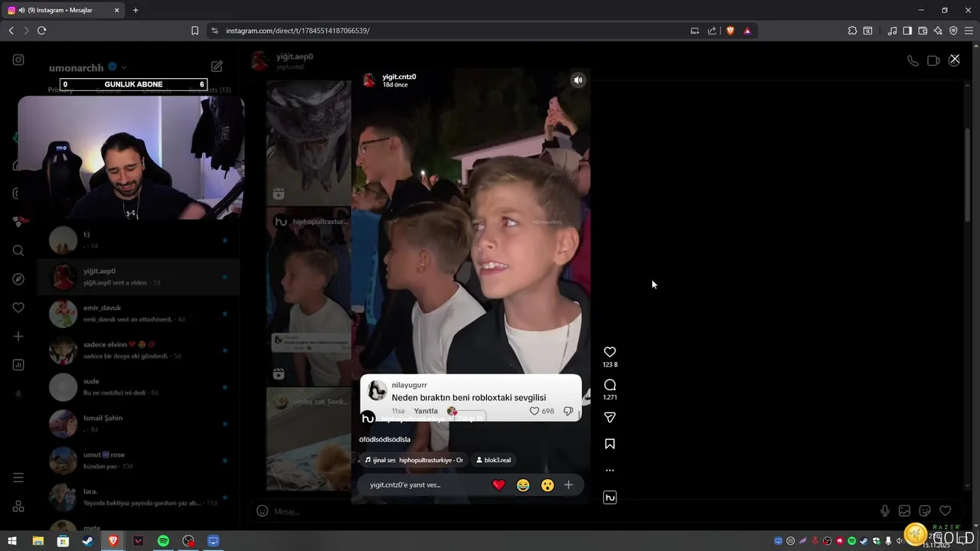
Task: Open the Brave main hamburger menu
Action: pos(969,31)
